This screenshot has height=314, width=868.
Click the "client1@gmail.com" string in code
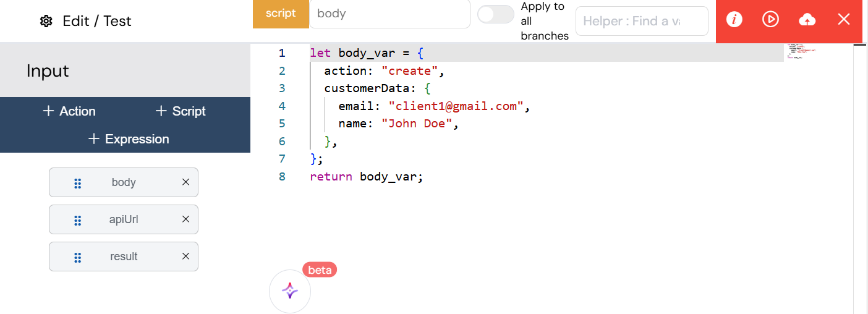click(456, 106)
